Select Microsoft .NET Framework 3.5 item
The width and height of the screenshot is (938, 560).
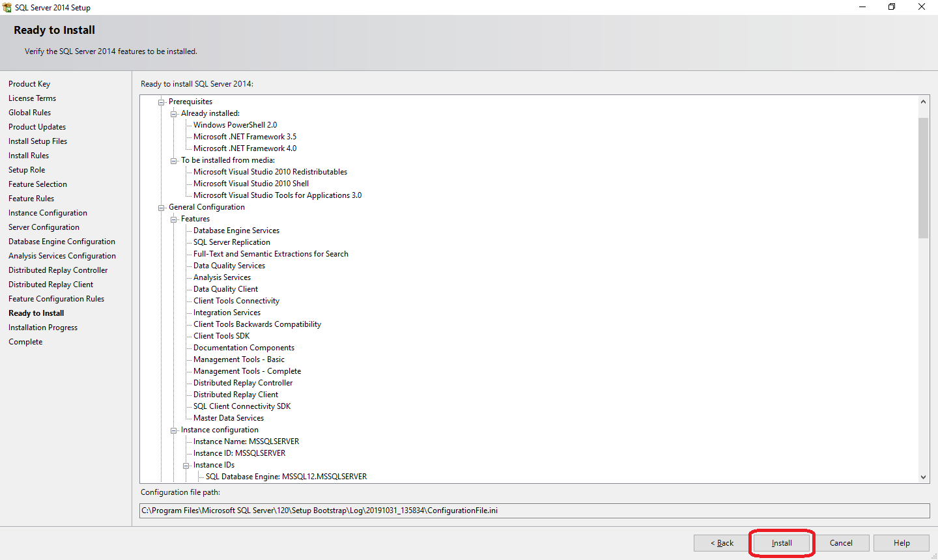pos(245,137)
